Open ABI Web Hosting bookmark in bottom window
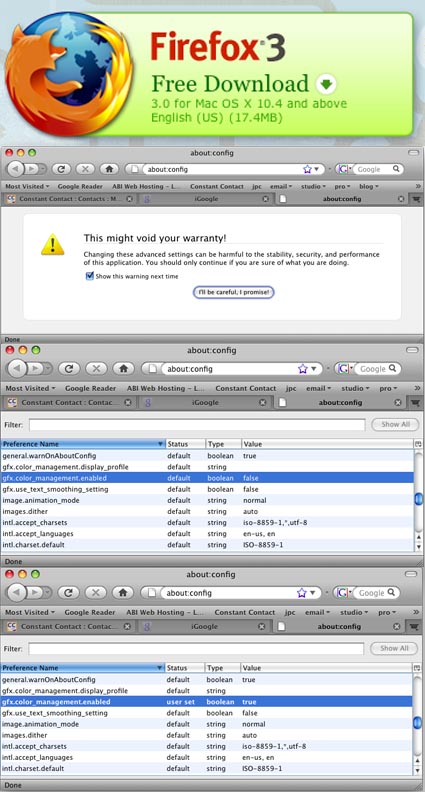425x792 pixels. [x=165, y=612]
